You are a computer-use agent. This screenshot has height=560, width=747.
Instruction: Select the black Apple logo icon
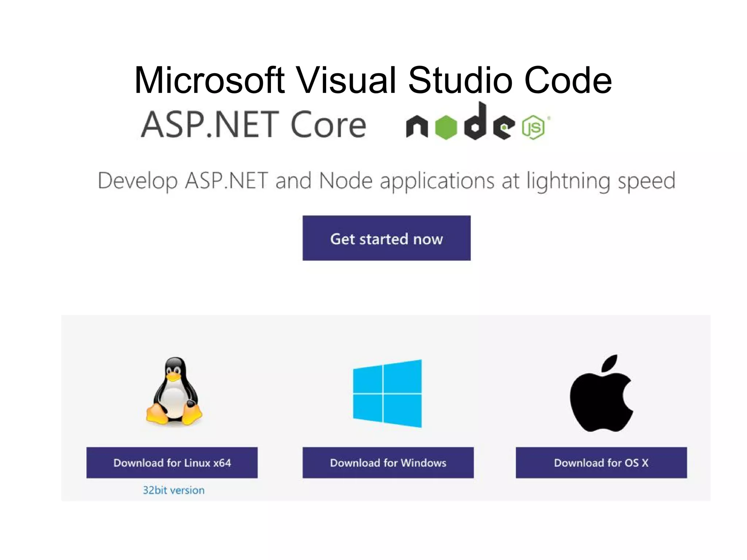tap(601, 393)
